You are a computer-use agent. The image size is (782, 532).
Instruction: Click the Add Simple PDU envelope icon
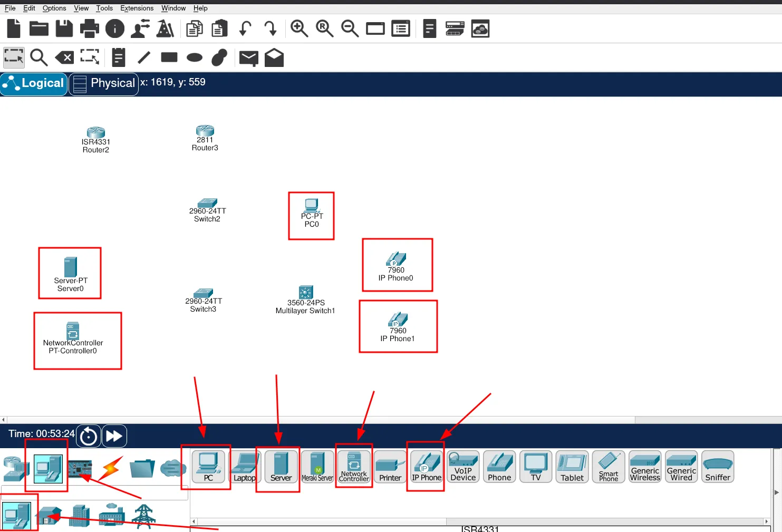(248, 57)
